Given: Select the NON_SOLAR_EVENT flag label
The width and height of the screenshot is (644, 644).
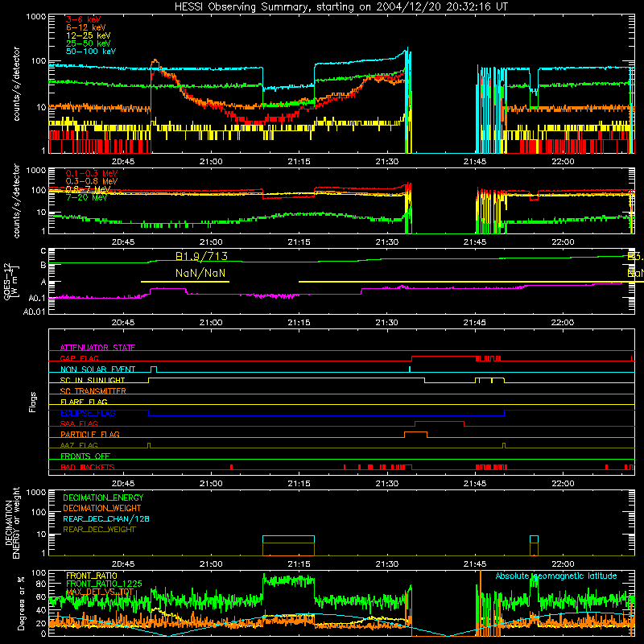Looking at the screenshot, I should 97,369.
